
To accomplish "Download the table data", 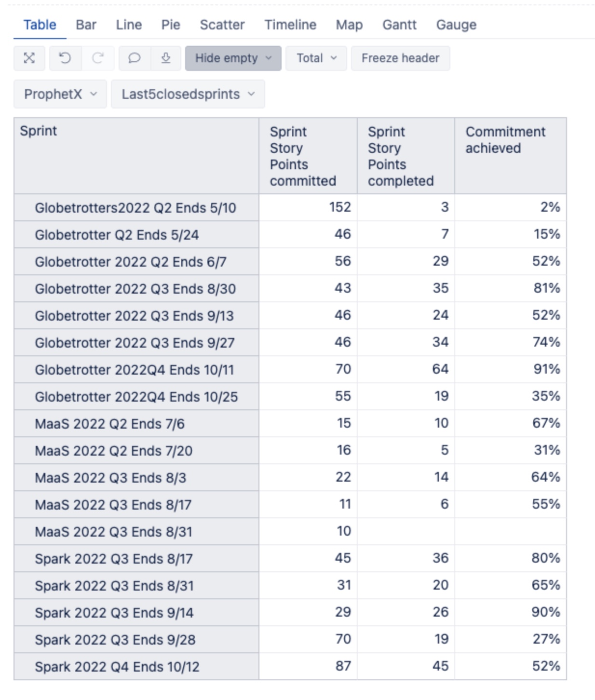I will coord(166,58).
